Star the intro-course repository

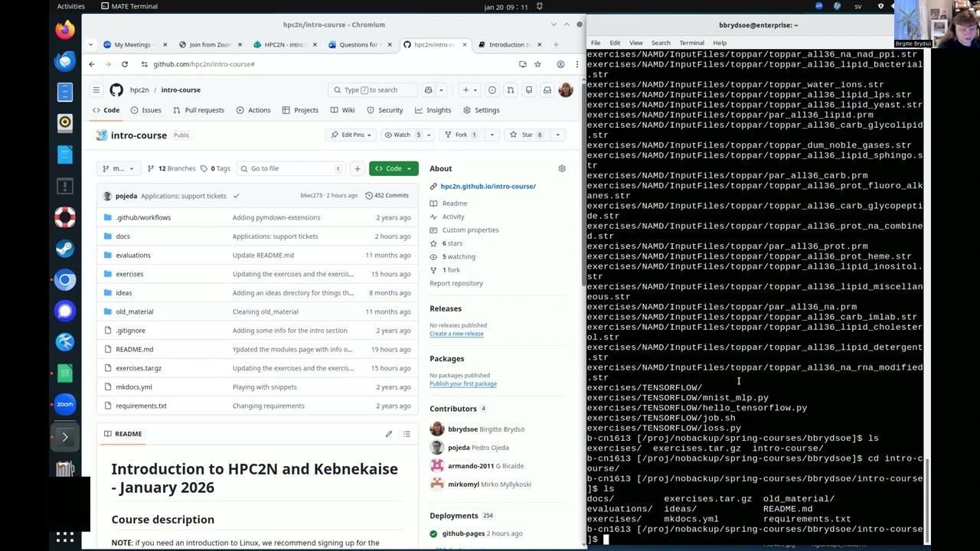[x=527, y=135]
